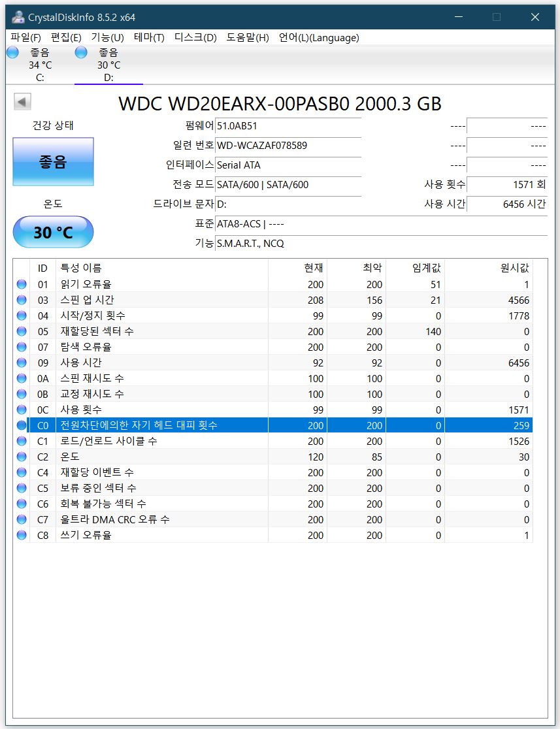The width and height of the screenshot is (560, 729).
Task: Click the 임계값 column header
Action: pos(415,268)
